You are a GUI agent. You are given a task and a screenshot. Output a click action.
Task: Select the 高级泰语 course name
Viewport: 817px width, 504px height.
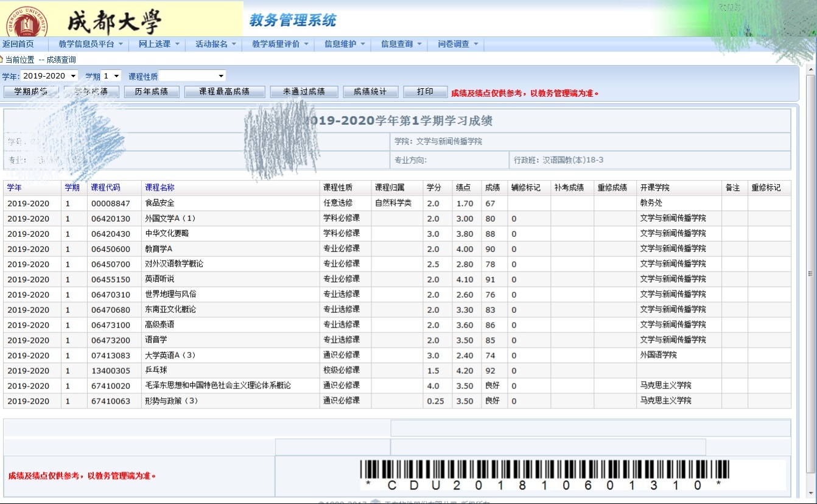(160, 325)
